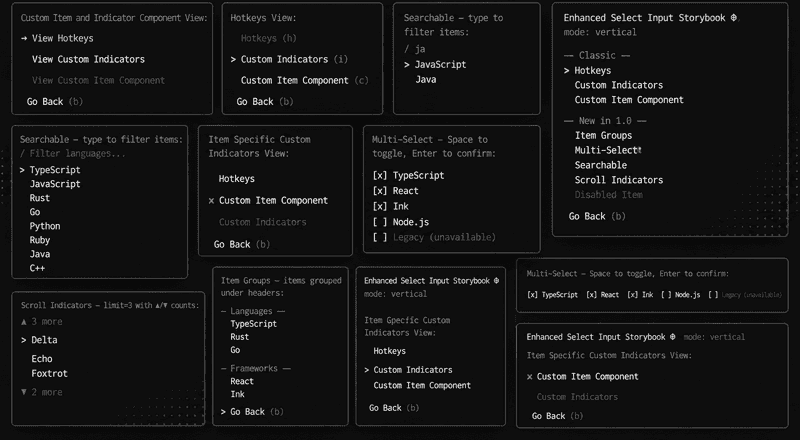Click × Custom Item Component in bottom-right panel
The height and width of the screenshot is (440, 800).
coord(583,377)
